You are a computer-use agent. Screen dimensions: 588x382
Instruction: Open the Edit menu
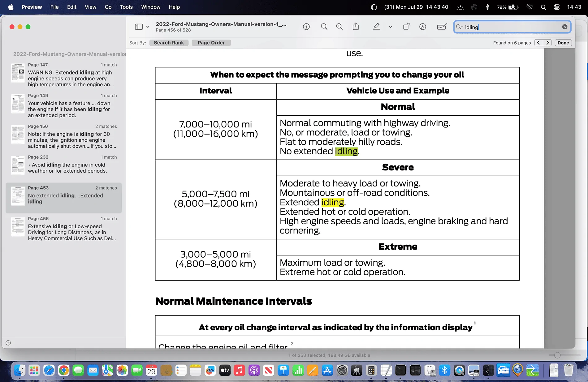point(72,7)
